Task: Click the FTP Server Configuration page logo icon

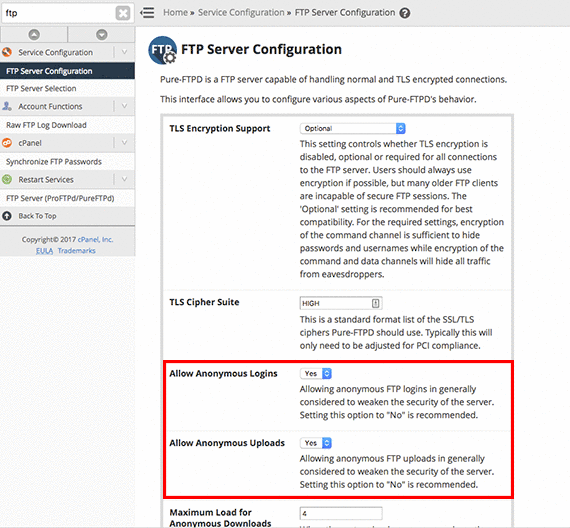Action: pyautogui.click(x=162, y=50)
